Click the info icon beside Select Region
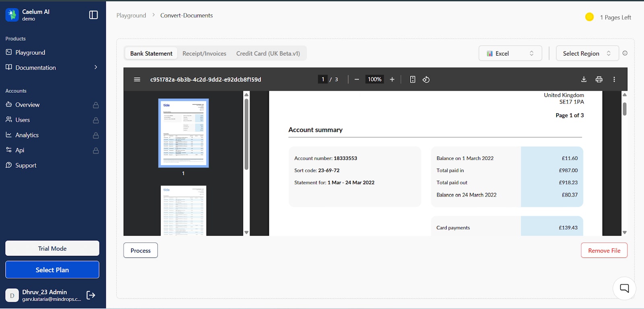 (625, 53)
